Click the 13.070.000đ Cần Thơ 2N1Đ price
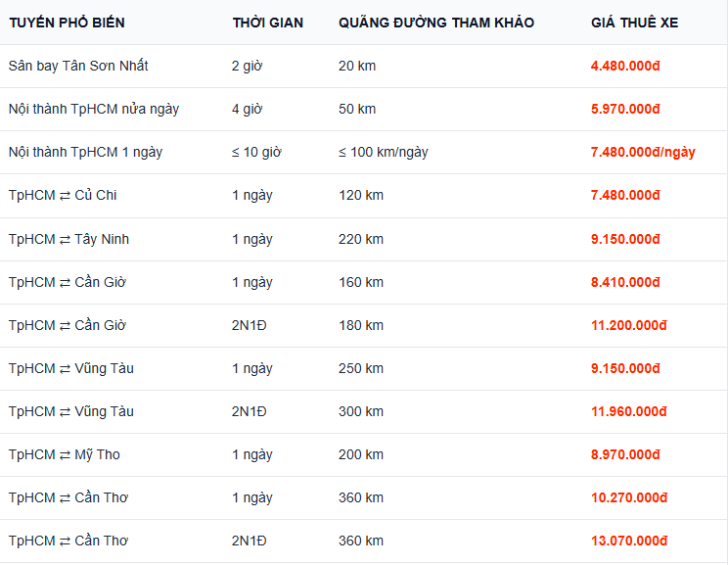 (628, 541)
